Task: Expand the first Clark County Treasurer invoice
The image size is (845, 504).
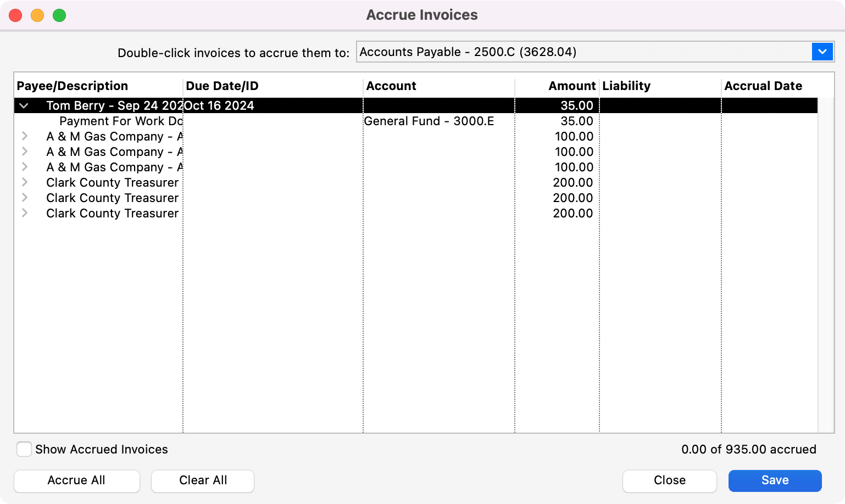Action: click(x=25, y=182)
